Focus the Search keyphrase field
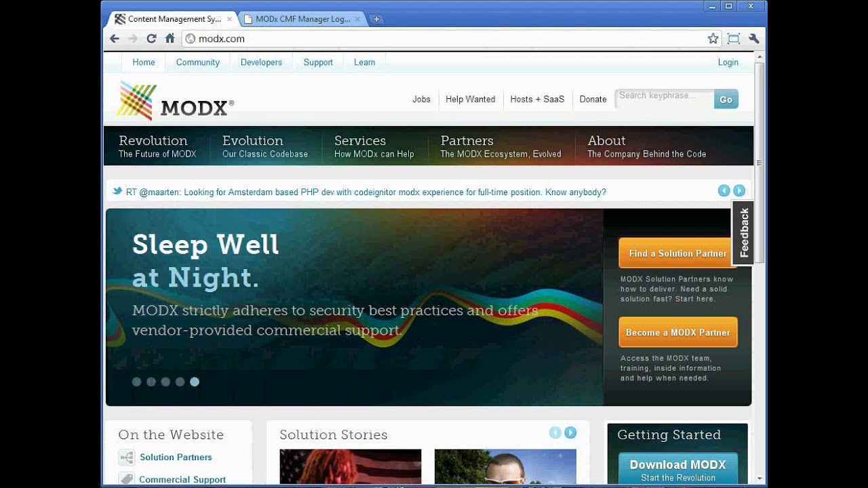 click(x=664, y=99)
